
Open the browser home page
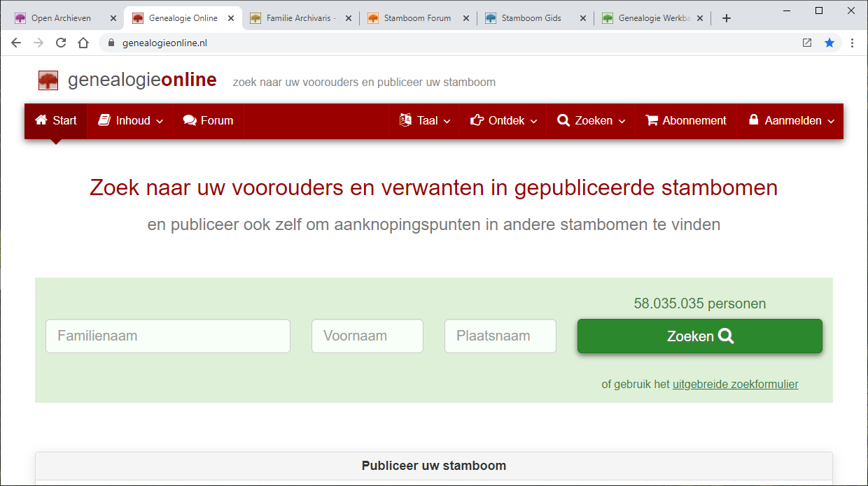pos(83,43)
